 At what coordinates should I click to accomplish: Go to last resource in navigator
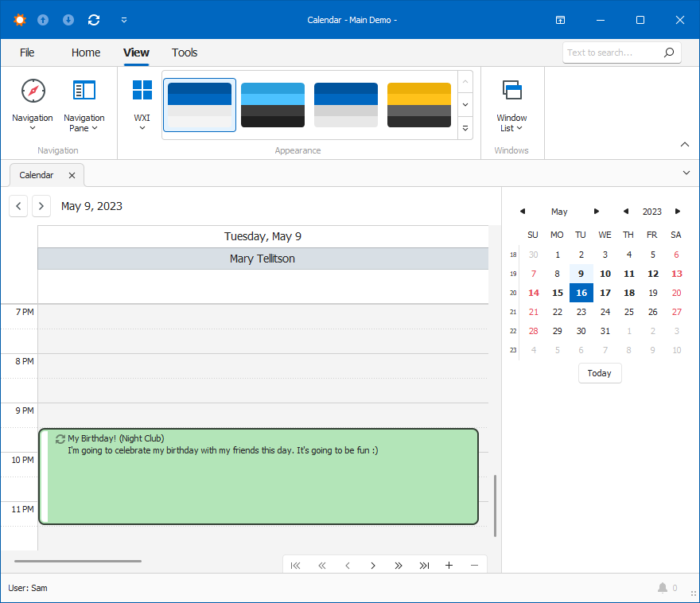click(x=424, y=566)
